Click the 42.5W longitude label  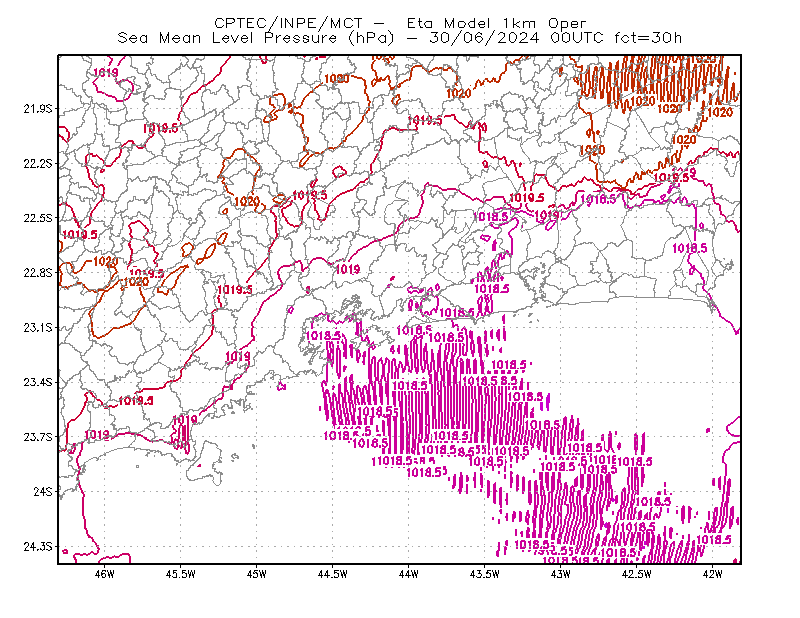(x=637, y=574)
